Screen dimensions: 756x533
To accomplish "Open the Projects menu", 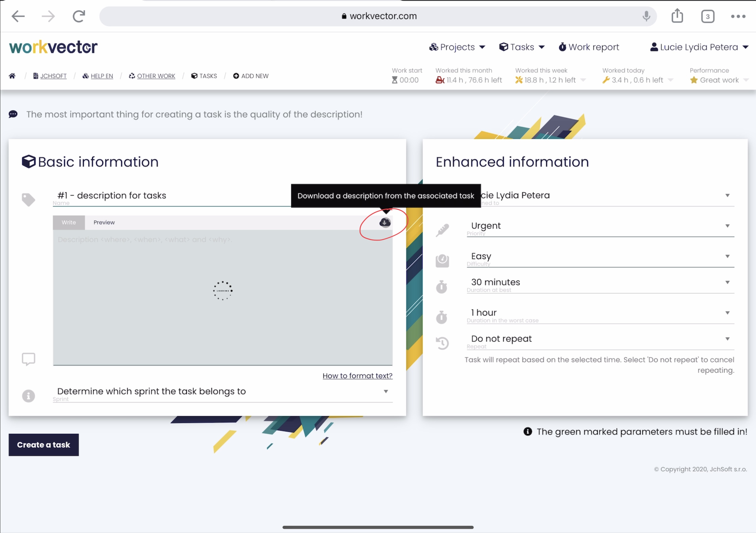I will (x=457, y=47).
